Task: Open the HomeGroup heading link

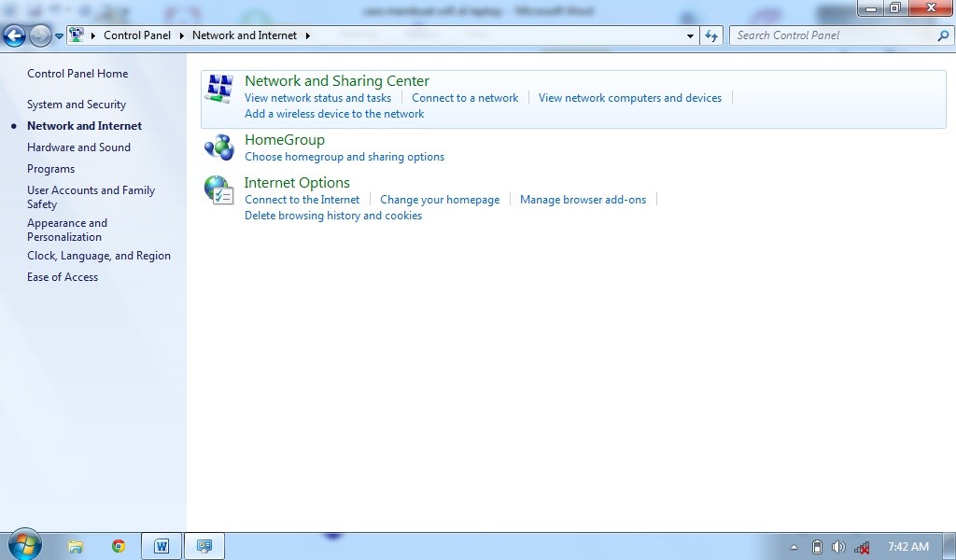Action: (285, 140)
